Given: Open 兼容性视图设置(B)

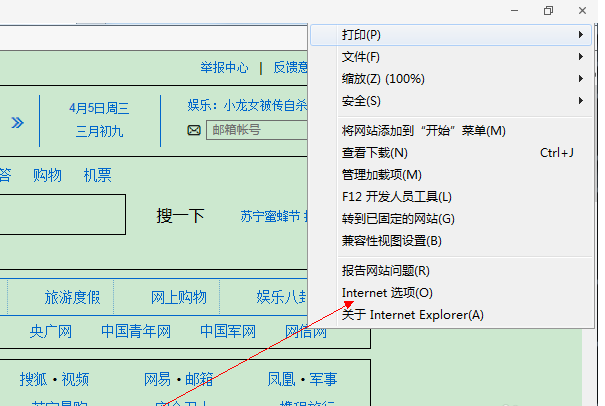Looking at the screenshot, I should [x=451, y=241].
